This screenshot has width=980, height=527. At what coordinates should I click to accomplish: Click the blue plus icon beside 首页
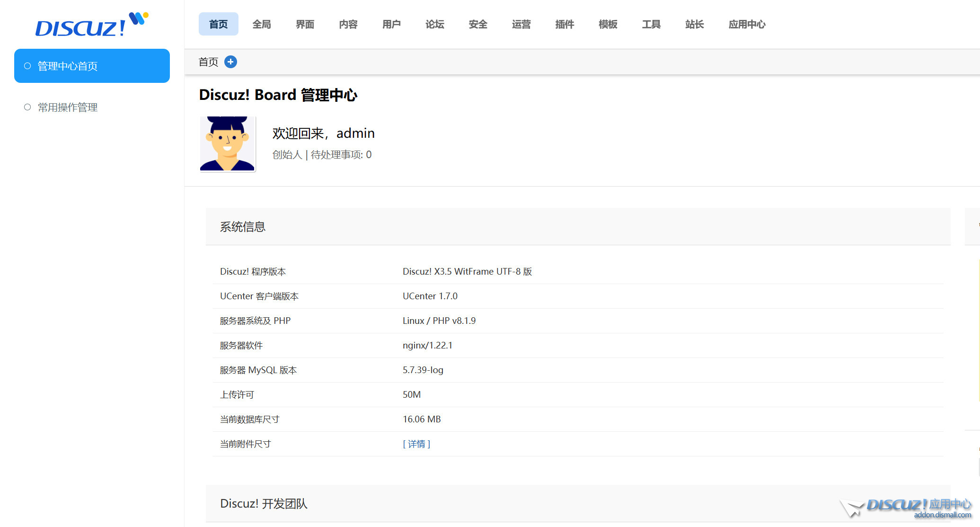230,62
